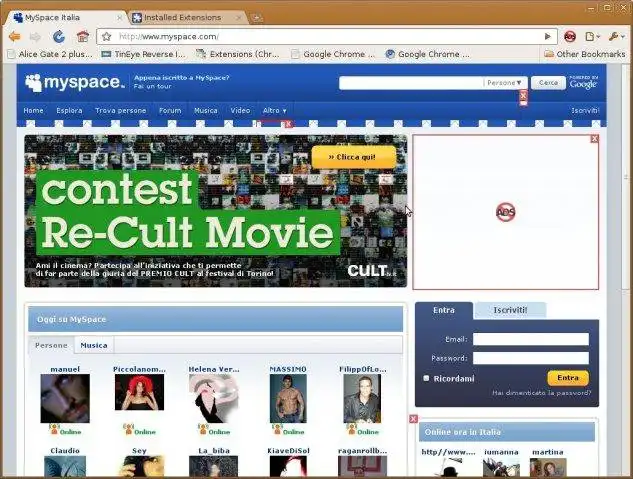Select Persone tab in Oggi su MySpace

(x=51, y=345)
